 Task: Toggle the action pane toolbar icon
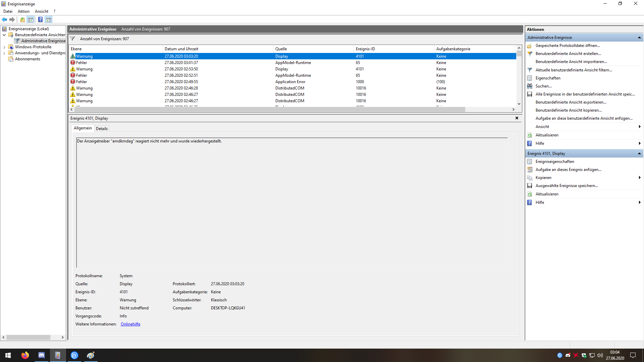point(49,19)
